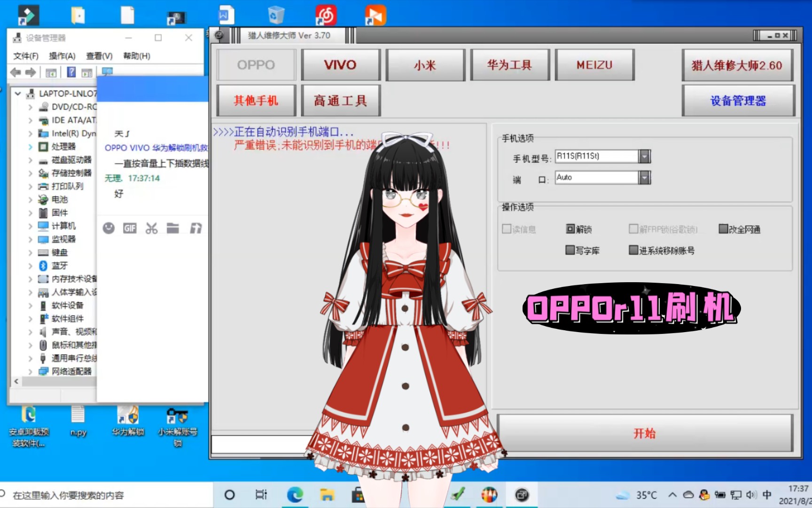Enable the 读信息 checkbox
The image size is (812, 508).
[x=507, y=229]
